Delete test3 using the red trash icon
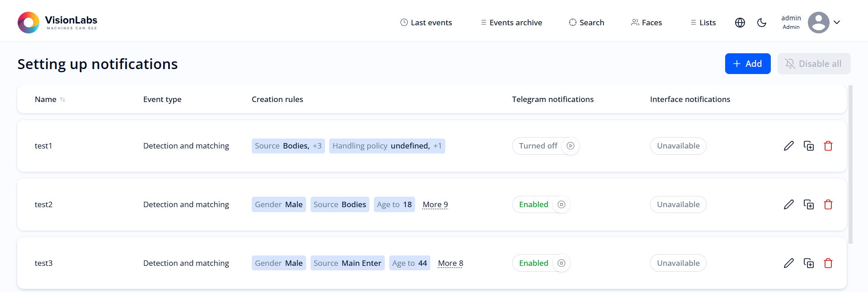This screenshot has width=868, height=292. pyautogui.click(x=829, y=263)
